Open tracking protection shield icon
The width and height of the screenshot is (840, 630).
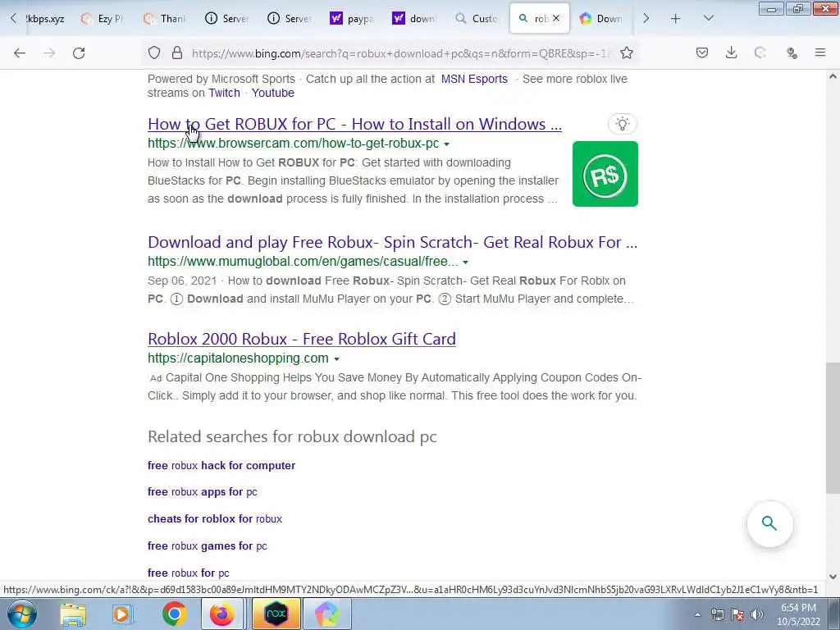[x=154, y=52]
